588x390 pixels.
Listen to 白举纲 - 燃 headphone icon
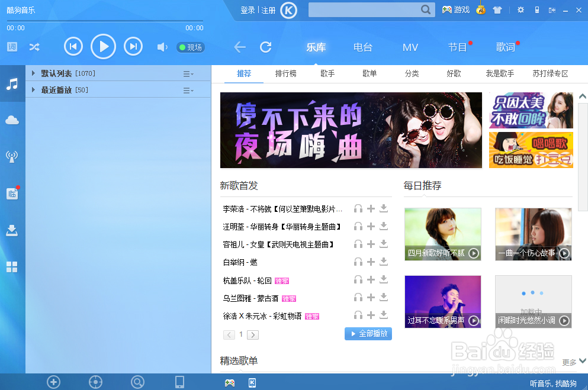358,262
